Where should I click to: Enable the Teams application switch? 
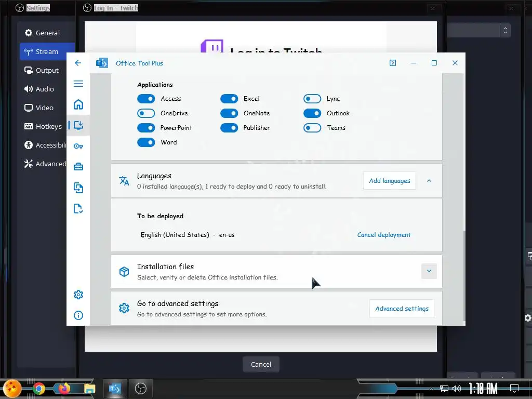312,128
